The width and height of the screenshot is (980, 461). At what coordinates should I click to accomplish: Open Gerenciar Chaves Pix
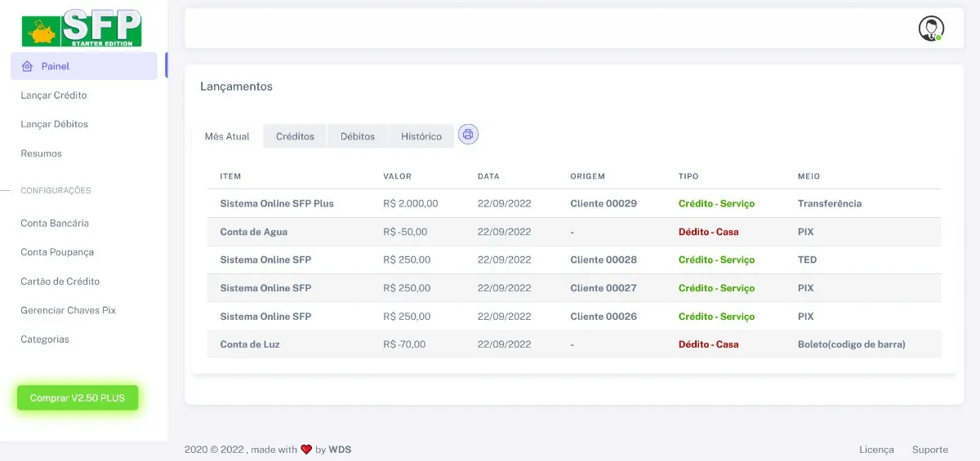point(68,310)
